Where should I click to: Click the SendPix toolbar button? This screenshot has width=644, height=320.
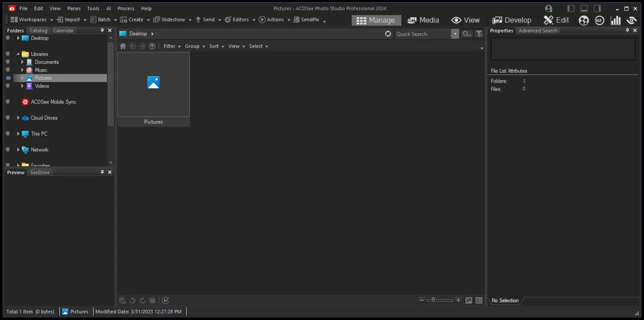tap(306, 20)
